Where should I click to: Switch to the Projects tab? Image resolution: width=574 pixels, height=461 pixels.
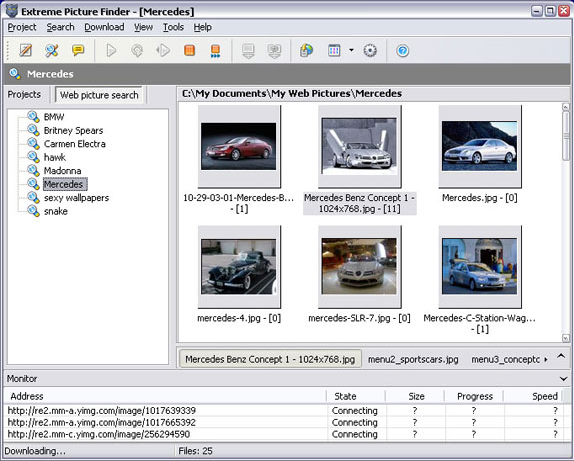(x=24, y=94)
